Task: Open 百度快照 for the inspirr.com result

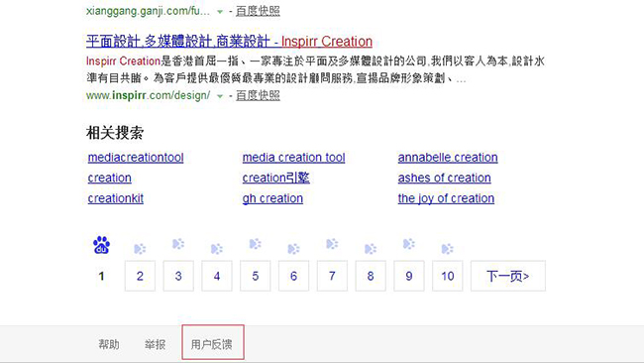Action: 258,95
